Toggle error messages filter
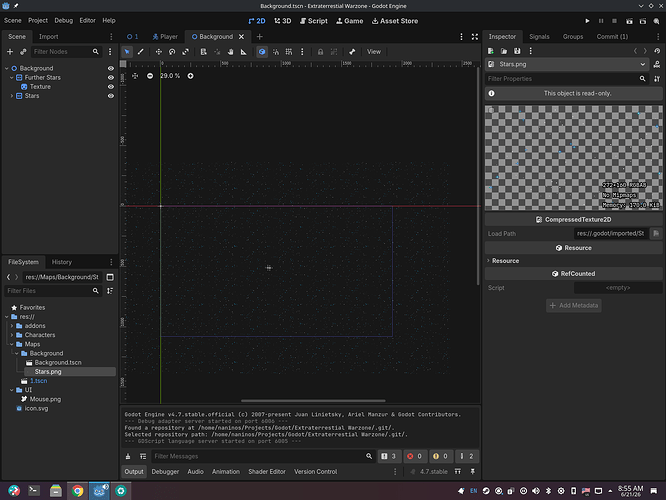666x500 pixels. click(x=415, y=456)
